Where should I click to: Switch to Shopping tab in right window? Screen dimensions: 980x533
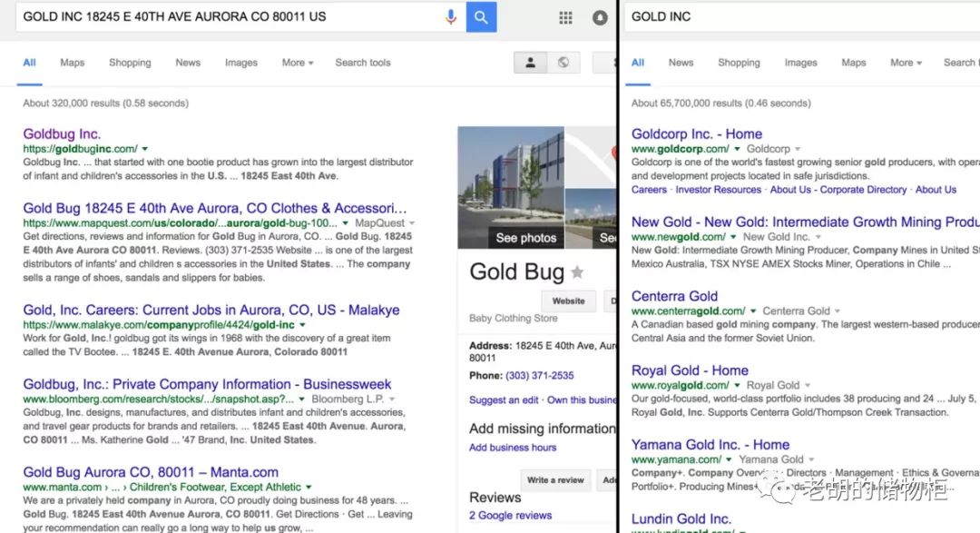point(739,63)
